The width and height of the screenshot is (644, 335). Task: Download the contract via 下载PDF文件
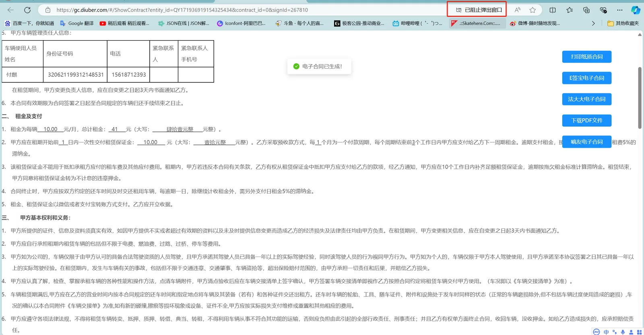(x=586, y=120)
